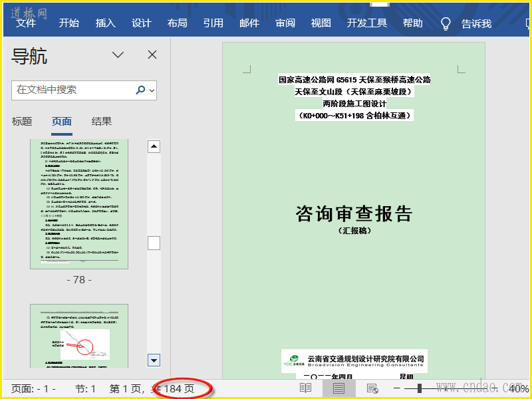532x399 pixels.
Task: Switch to the 结果 navigation tab
Action: pyautogui.click(x=102, y=122)
